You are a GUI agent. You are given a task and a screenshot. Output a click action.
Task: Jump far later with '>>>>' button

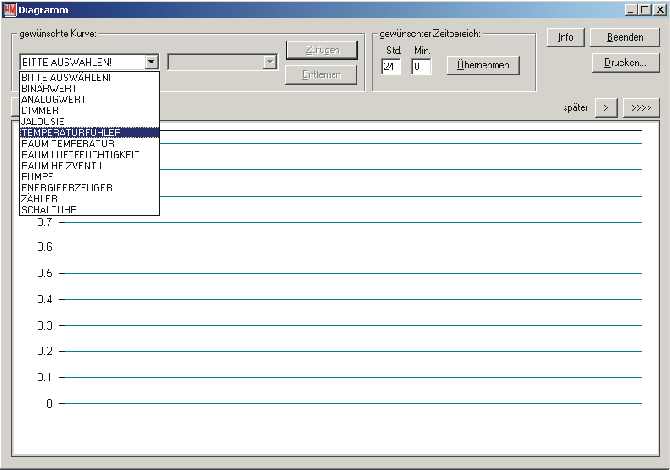(x=640, y=107)
